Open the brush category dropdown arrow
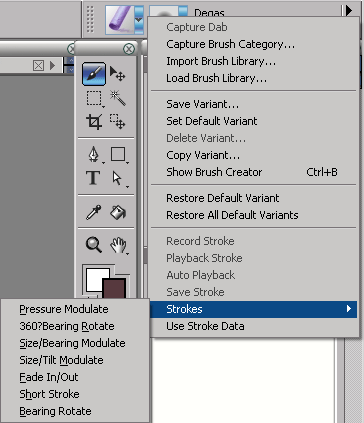This screenshot has height=423, width=364. 139,20
